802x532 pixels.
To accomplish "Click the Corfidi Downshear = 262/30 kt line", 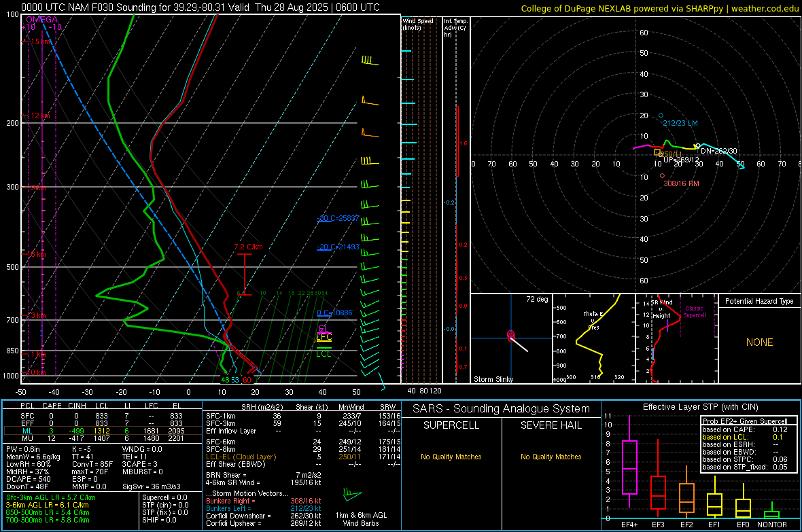I will [264, 516].
